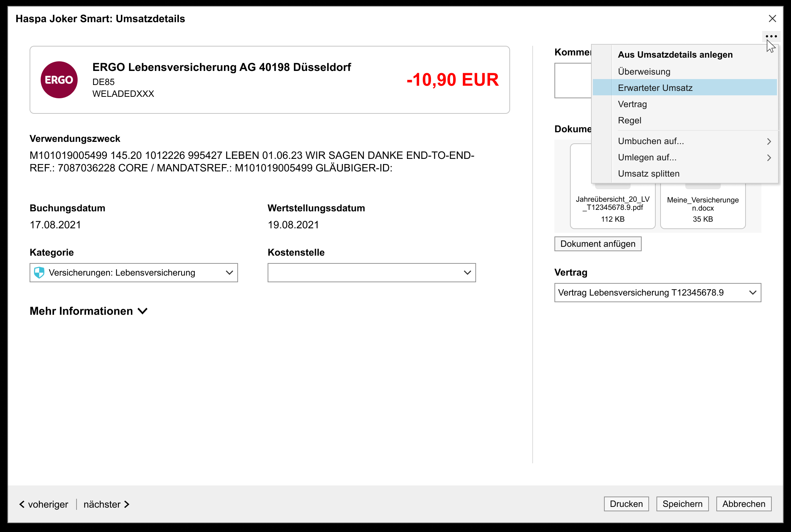This screenshot has width=791, height=532.
Task: Open the three-dot more options menu
Action: coord(771,36)
